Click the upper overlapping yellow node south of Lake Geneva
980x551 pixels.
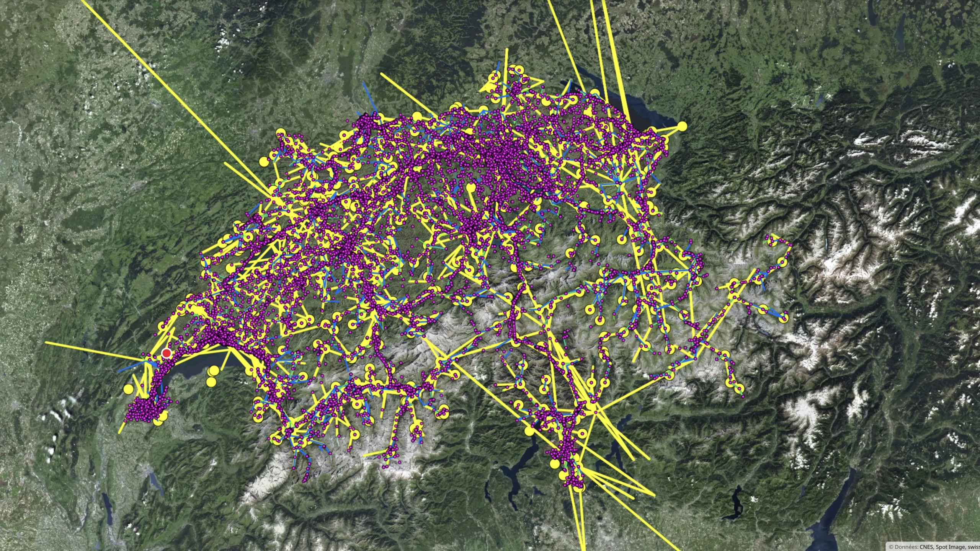(x=214, y=370)
